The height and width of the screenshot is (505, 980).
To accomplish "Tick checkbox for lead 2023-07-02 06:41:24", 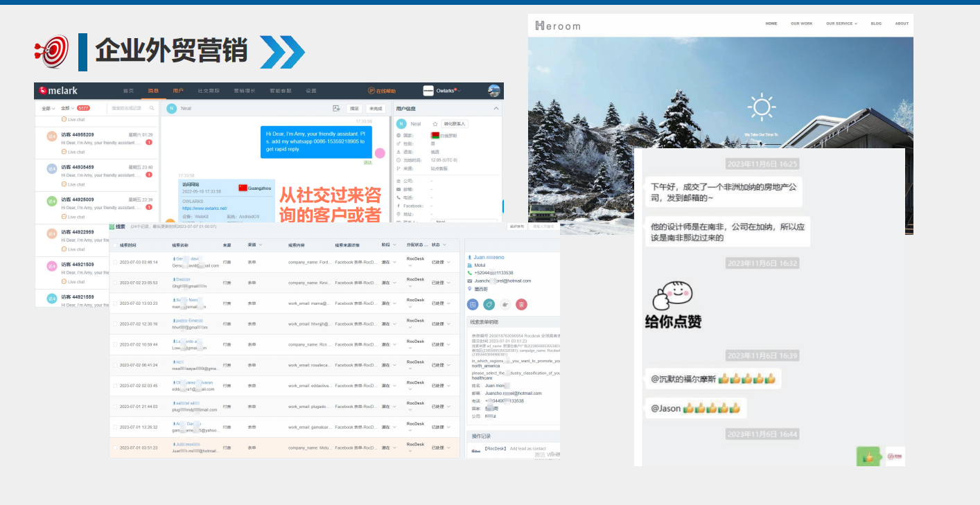I will pos(115,365).
